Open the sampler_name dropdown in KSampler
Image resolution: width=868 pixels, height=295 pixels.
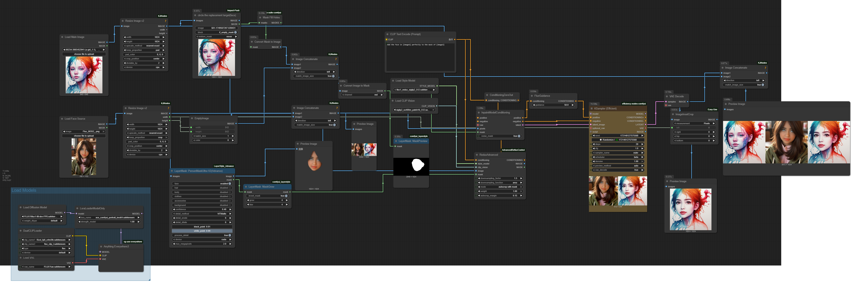[618, 153]
